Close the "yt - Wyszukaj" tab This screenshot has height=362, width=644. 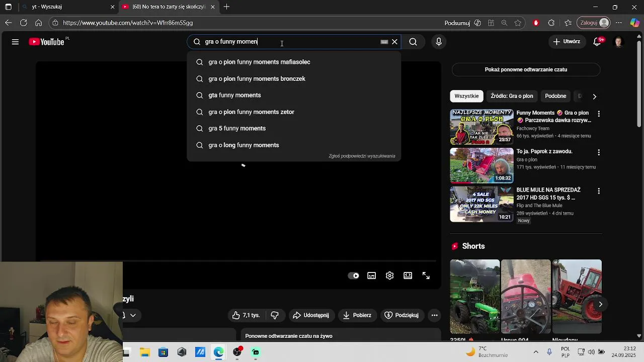coord(113,7)
